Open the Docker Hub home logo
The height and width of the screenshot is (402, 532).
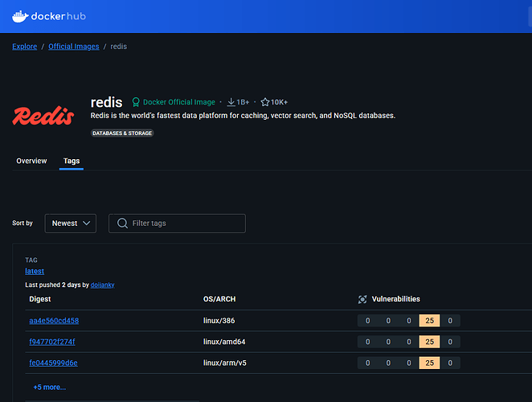pyautogui.click(x=49, y=16)
